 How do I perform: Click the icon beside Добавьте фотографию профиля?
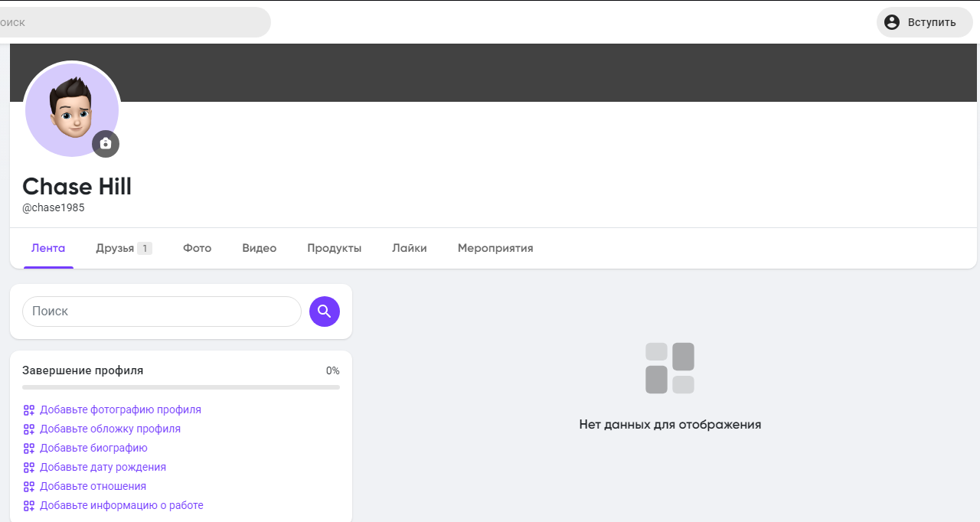[29, 410]
